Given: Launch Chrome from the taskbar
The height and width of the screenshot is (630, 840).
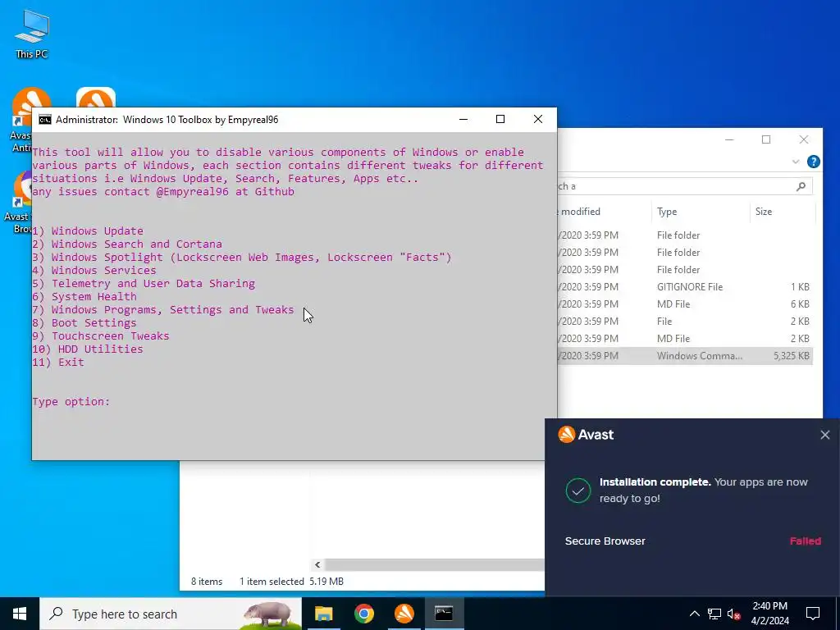Looking at the screenshot, I should point(363,614).
